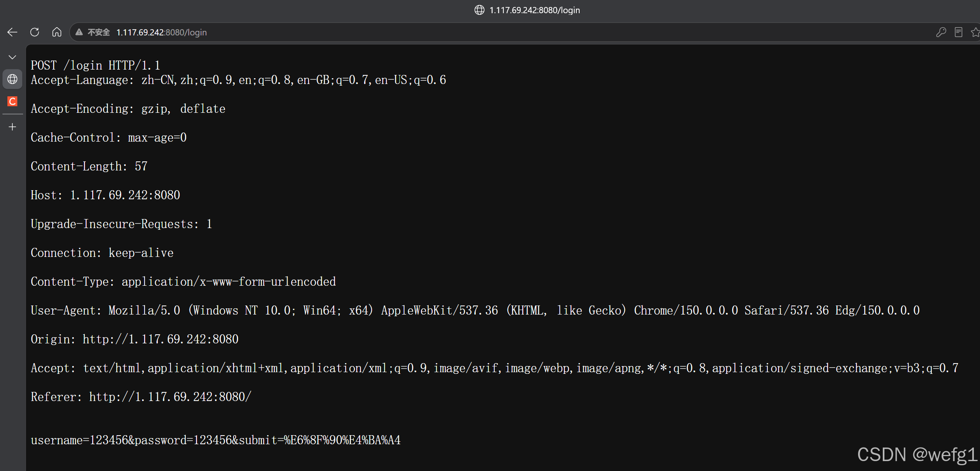Click the Upgrade-Insecure-Requests: 1 line
The image size is (980, 471).
(x=122, y=224)
